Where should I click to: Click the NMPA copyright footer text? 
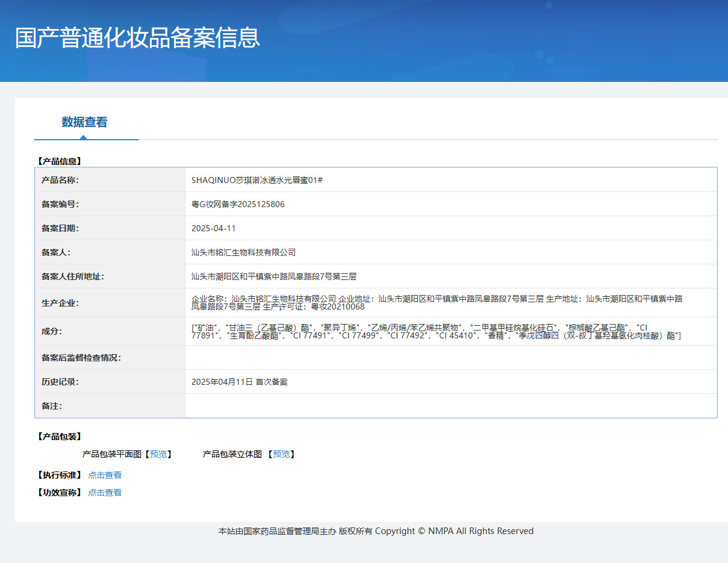(x=376, y=531)
